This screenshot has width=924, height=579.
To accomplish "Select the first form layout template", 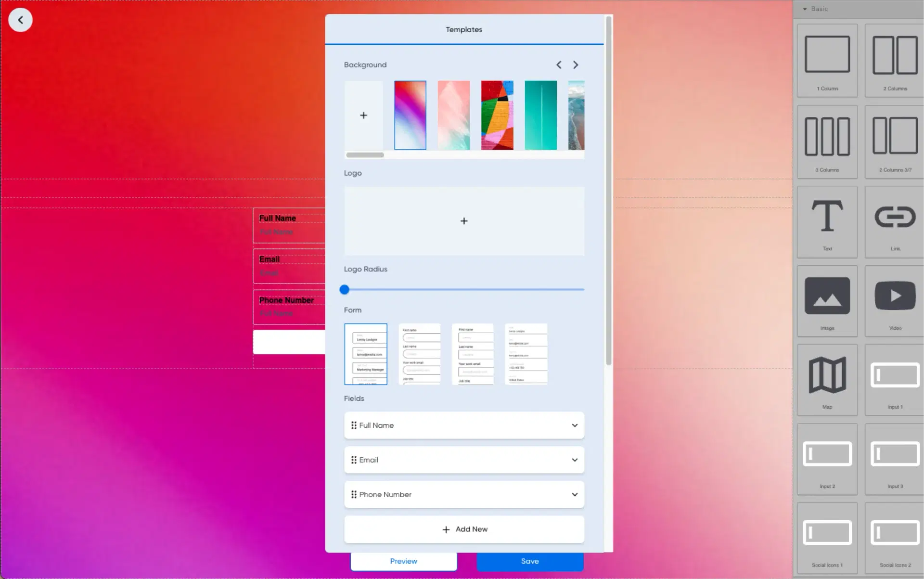I will pyautogui.click(x=366, y=354).
